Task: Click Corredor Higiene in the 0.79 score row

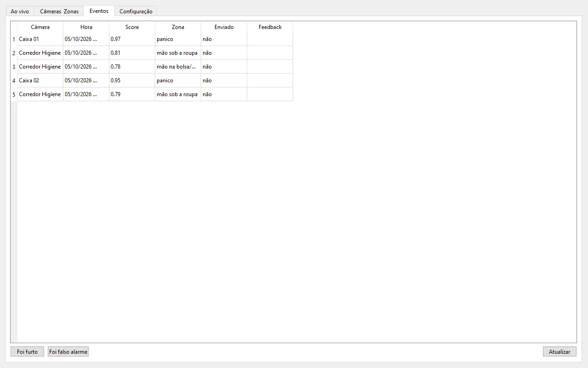Action: 40,94
